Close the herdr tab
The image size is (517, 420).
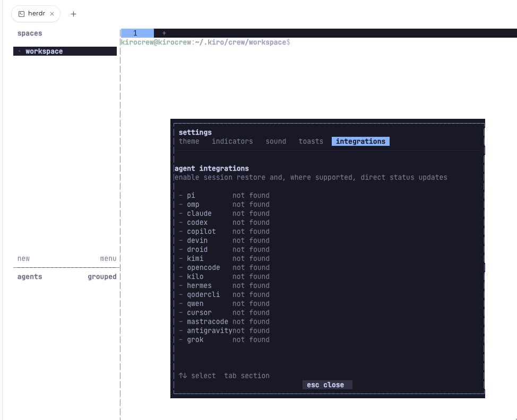pyautogui.click(x=52, y=14)
